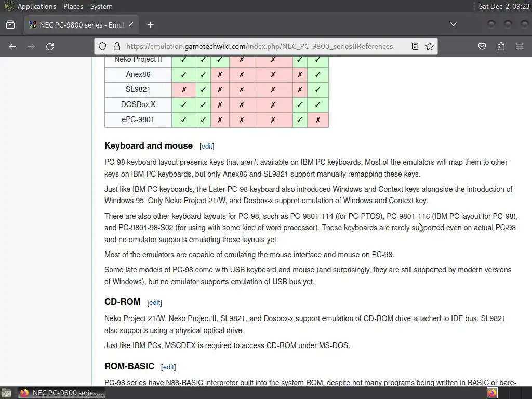Close the NEC PC-9800 series tab
532x399 pixels.
[x=131, y=25]
